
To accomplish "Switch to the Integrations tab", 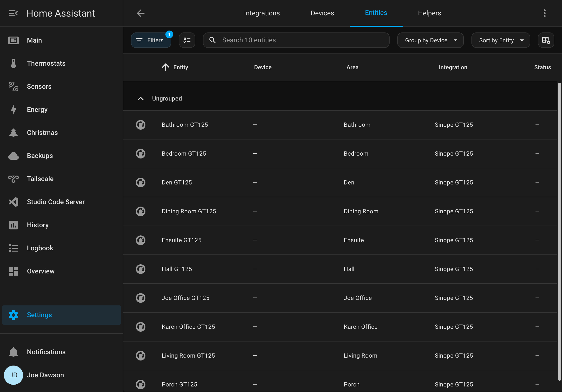I will pyautogui.click(x=262, y=13).
